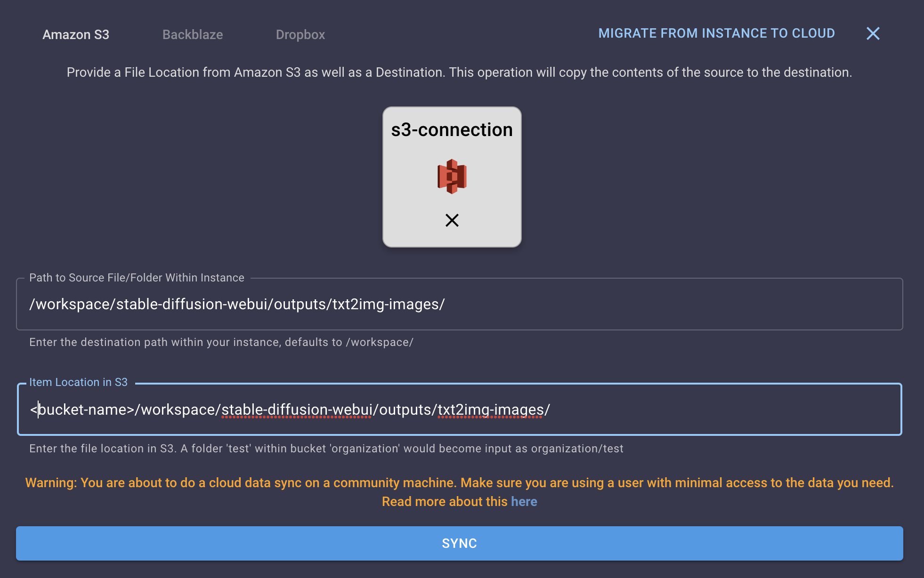The width and height of the screenshot is (924, 578).
Task: Click the 'Path to Source File/Folder Within Instance' label
Action: (137, 278)
